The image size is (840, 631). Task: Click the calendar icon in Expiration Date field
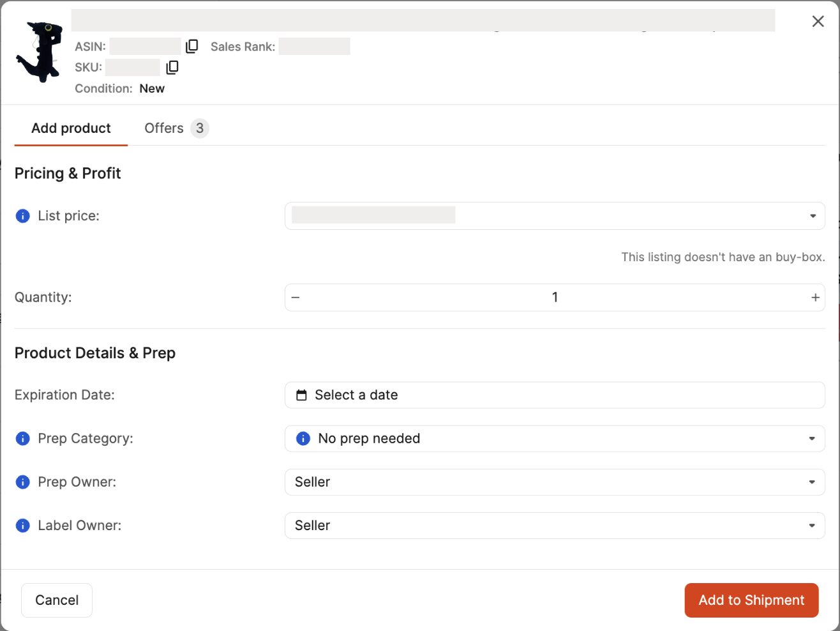[x=301, y=395]
